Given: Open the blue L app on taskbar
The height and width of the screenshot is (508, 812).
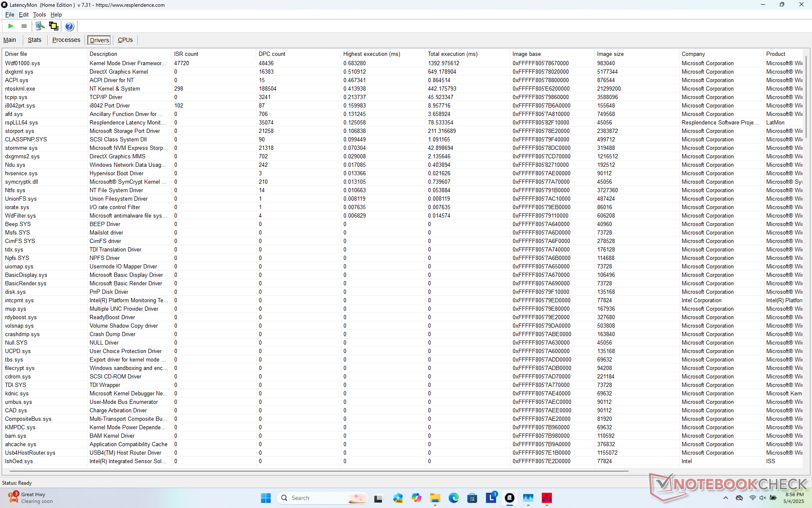Looking at the screenshot, I should pos(491,498).
